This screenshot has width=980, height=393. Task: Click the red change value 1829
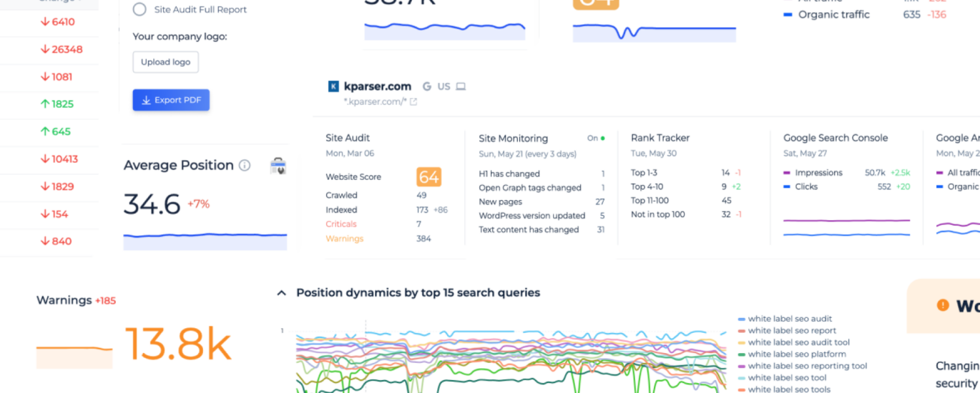[57, 186]
